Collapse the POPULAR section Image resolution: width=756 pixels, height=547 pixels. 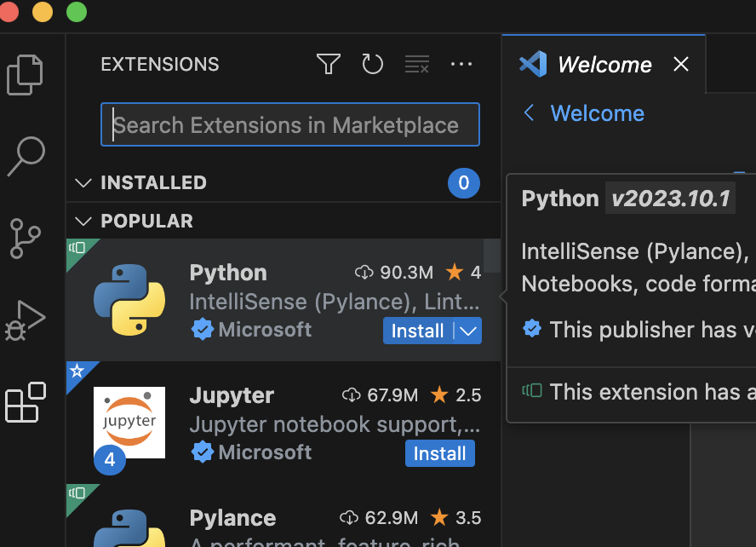[83, 221]
